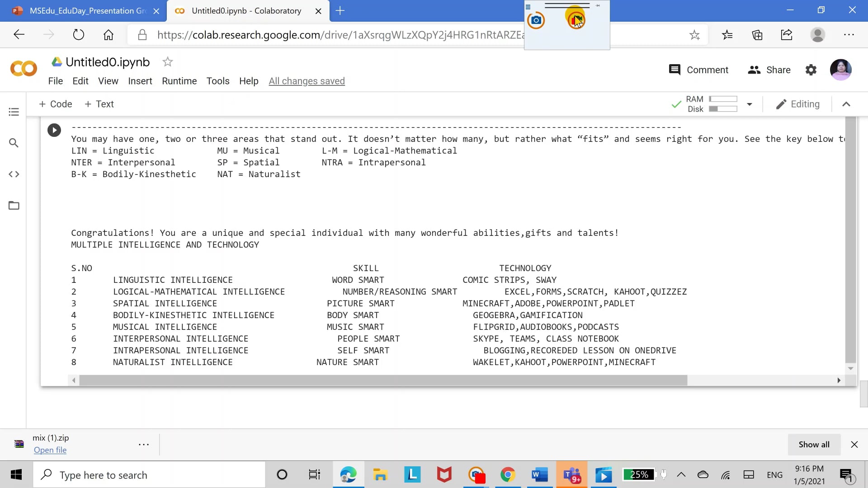This screenshot has width=868, height=488.
Task: Open the code snippets panel
Action: coord(14,174)
